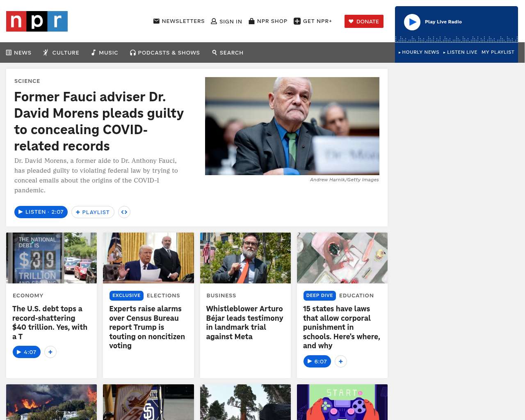Click the Get NPR+ plus icon
525x420 pixels.
tap(297, 21)
